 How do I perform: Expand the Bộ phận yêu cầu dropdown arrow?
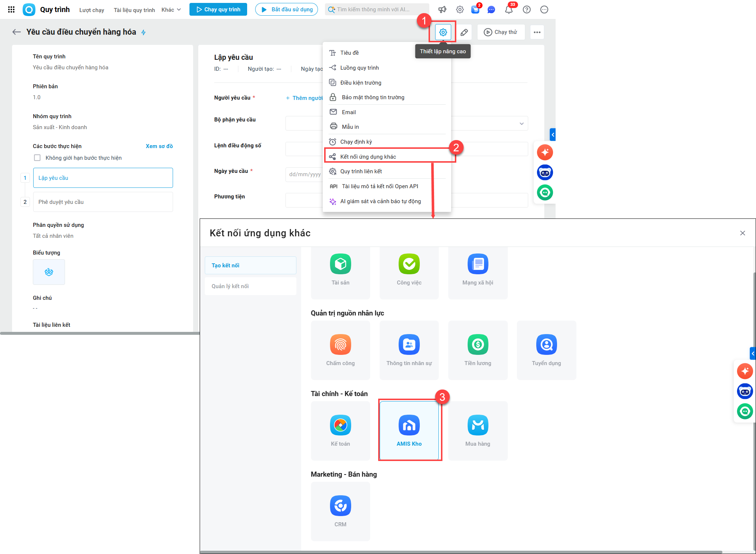tap(521, 124)
